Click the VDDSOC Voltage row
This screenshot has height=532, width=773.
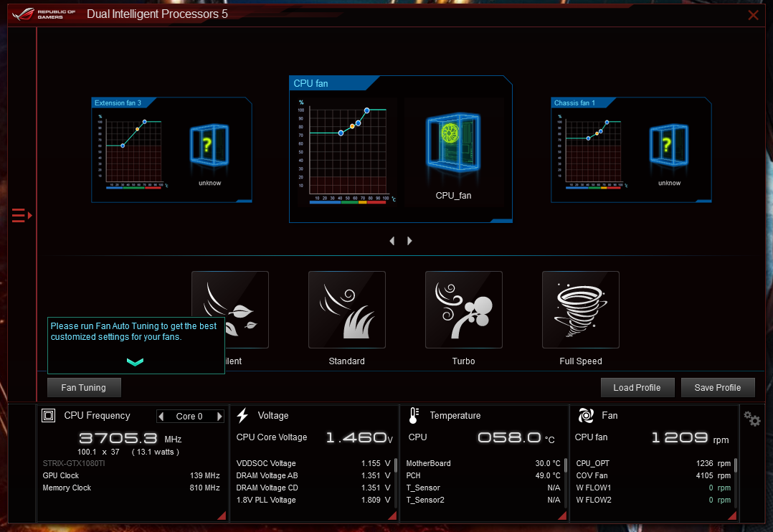(313, 463)
